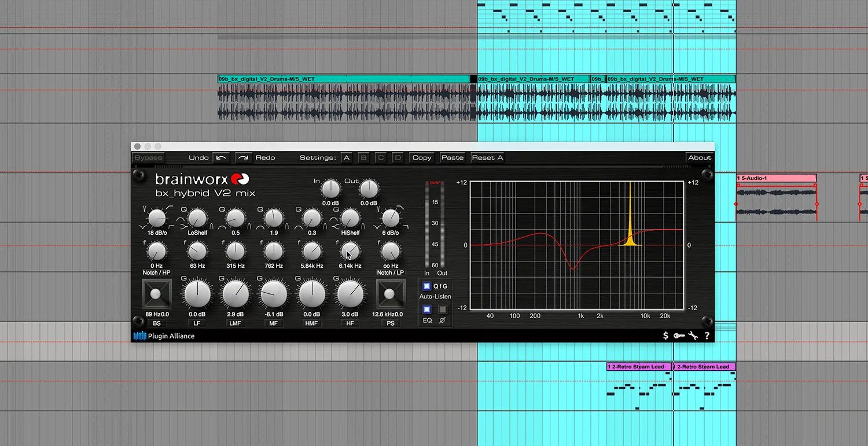This screenshot has height=446, width=868.
Task: Click the LoShelf Q knob
Action: click(197, 218)
